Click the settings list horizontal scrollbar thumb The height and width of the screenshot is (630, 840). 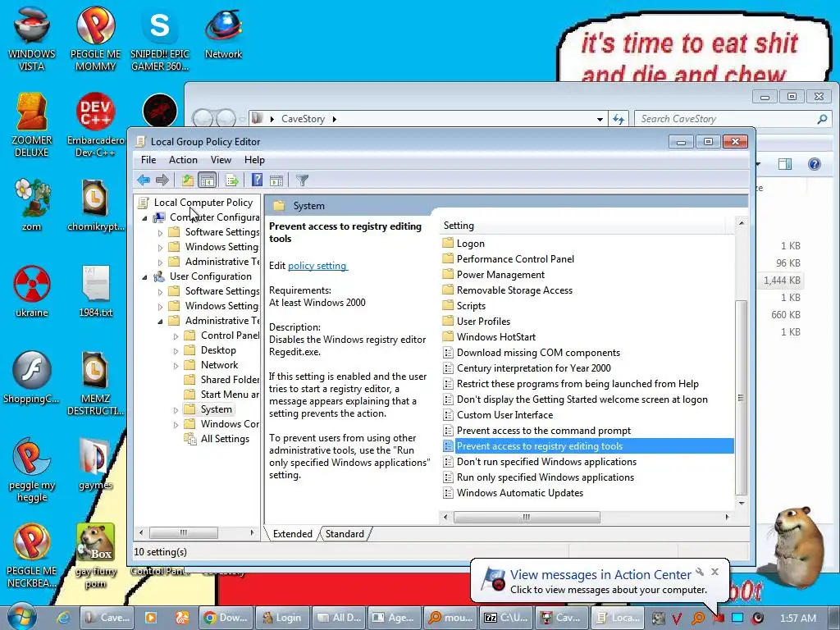pyautogui.click(x=527, y=517)
